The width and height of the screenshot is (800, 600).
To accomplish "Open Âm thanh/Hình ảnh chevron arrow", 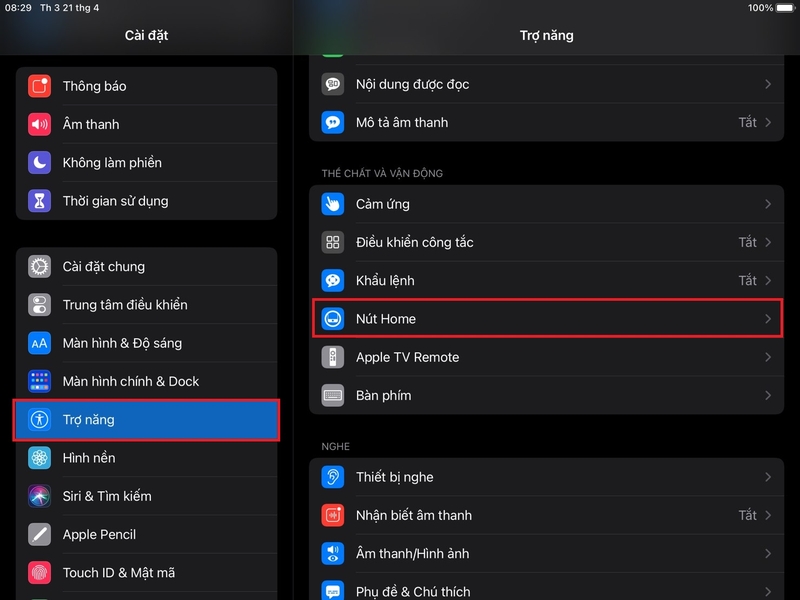I will click(768, 553).
